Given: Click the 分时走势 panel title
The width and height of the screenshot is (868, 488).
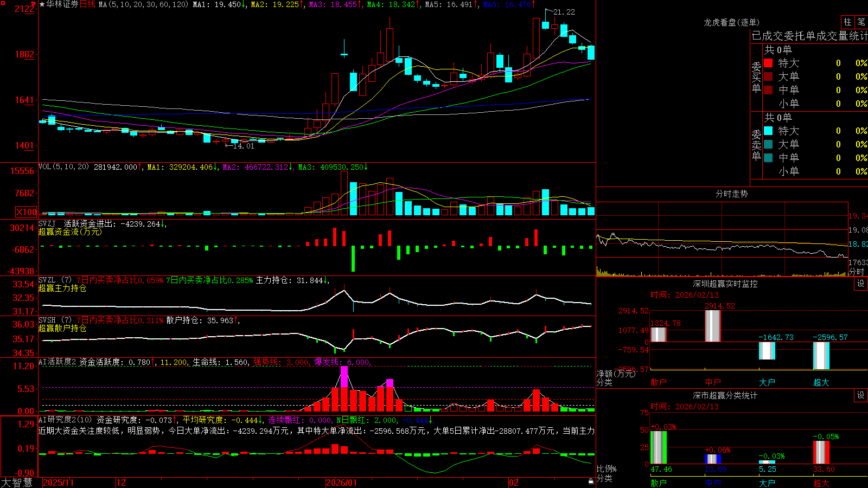Looking at the screenshot, I should [731, 194].
